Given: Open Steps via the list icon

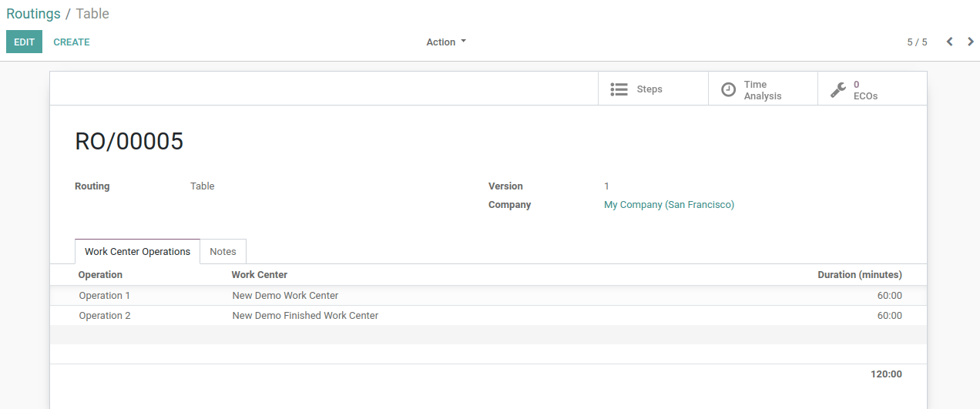Looking at the screenshot, I should coord(619,89).
